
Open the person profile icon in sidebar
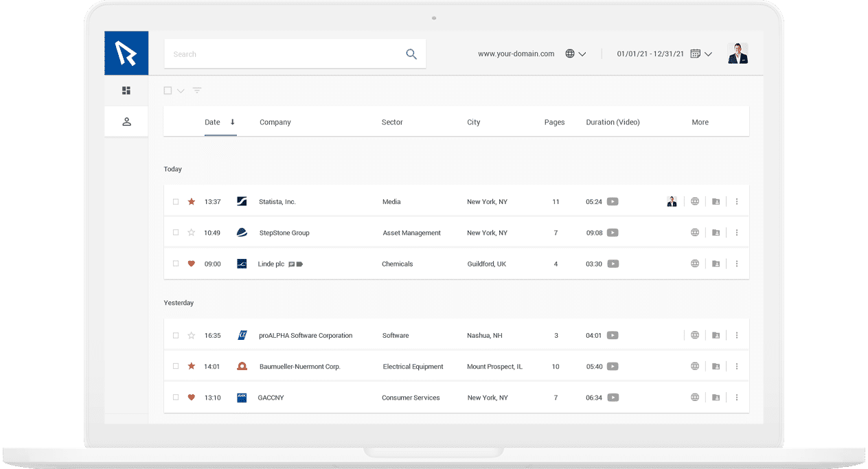point(126,122)
